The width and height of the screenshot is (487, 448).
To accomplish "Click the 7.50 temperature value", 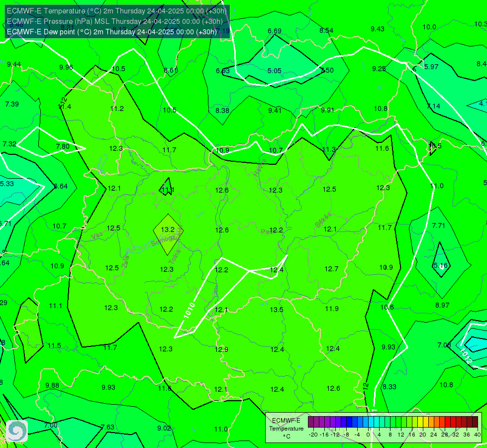I will tap(327, 70).
